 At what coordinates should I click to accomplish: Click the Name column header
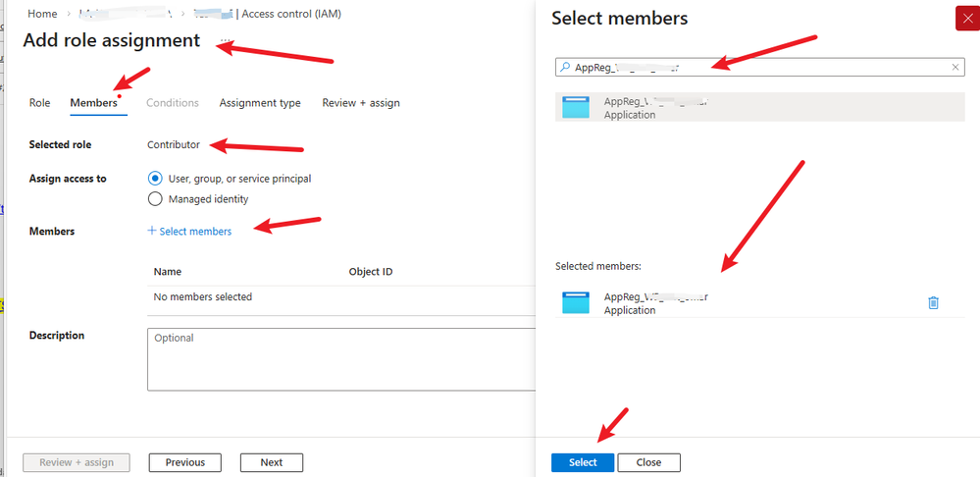coord(168,272)
